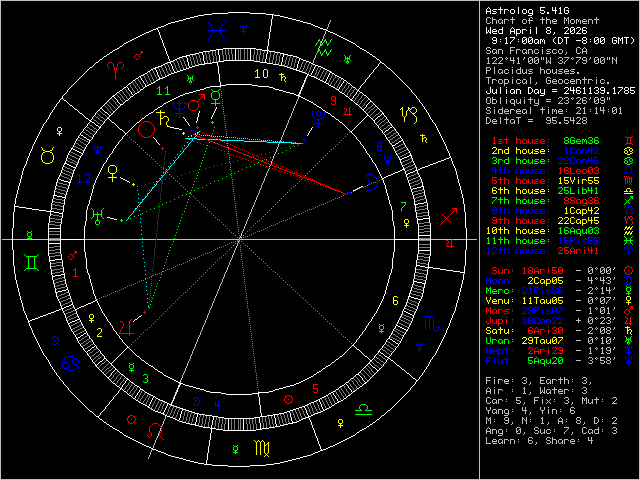Select the large blue Pluto glyph in house 9

coord(318,118)
